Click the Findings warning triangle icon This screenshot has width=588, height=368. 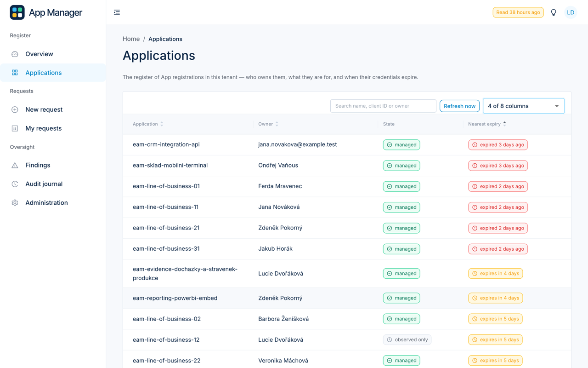(x=15, y=165)
